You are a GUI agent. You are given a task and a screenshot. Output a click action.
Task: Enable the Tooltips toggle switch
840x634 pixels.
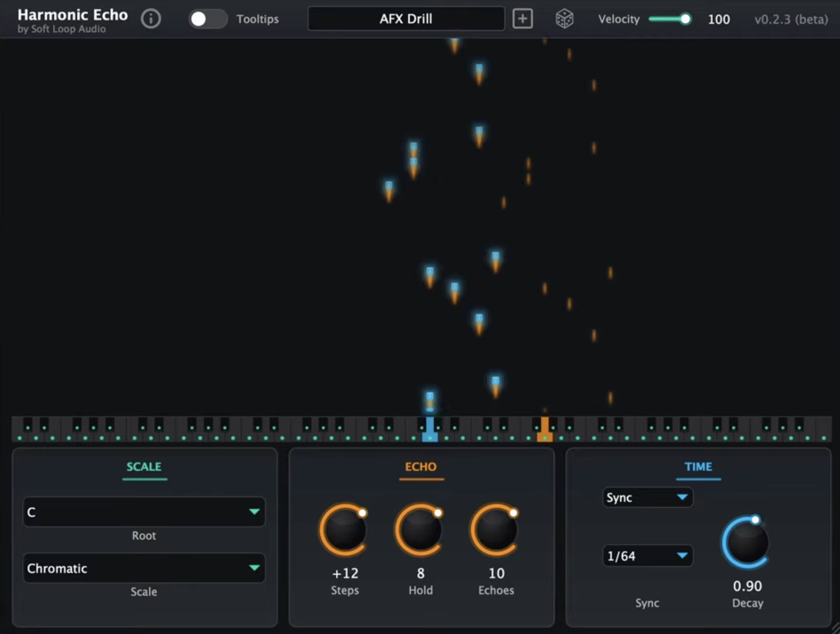[207, 19]
